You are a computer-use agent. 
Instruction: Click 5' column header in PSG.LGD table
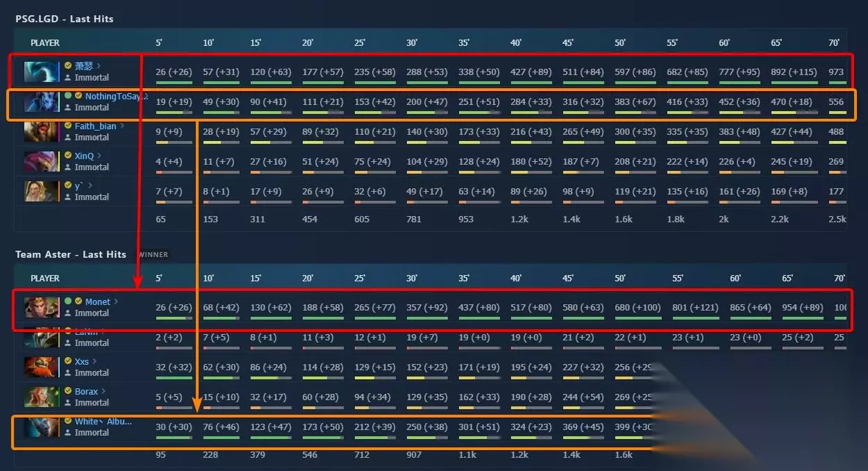click(159, 42)
